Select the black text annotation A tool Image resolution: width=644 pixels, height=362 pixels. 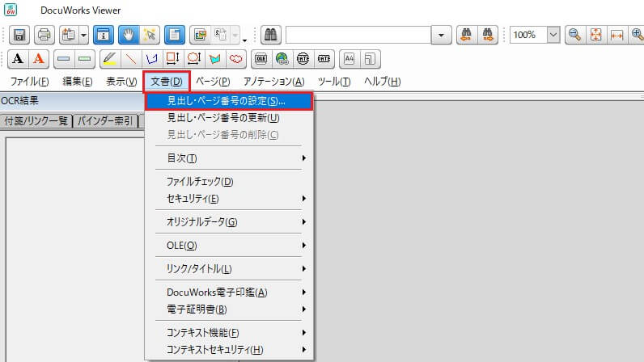[18, 59]
